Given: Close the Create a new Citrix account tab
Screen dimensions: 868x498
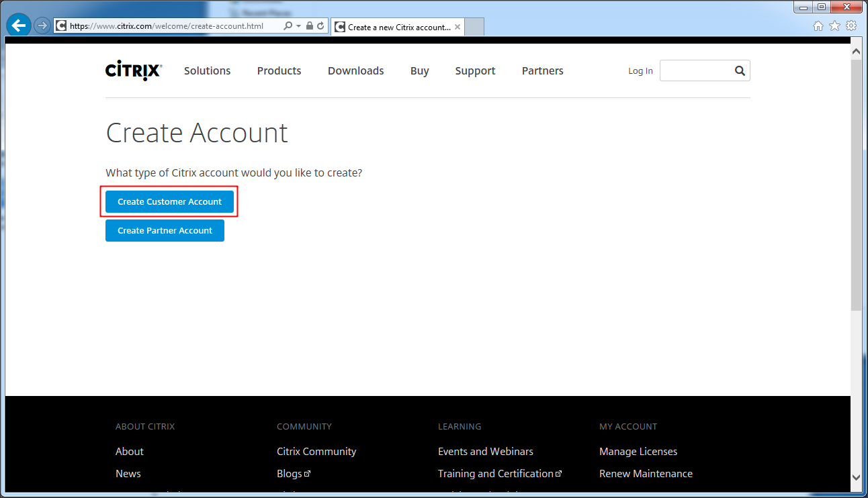Looking at the screenshot, I should 458,28.
